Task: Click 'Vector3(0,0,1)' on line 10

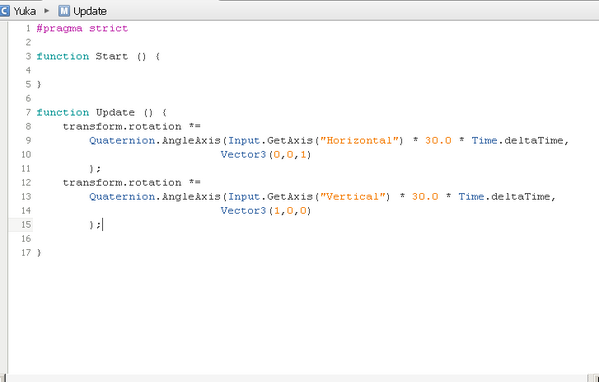Action: (266, 155)
